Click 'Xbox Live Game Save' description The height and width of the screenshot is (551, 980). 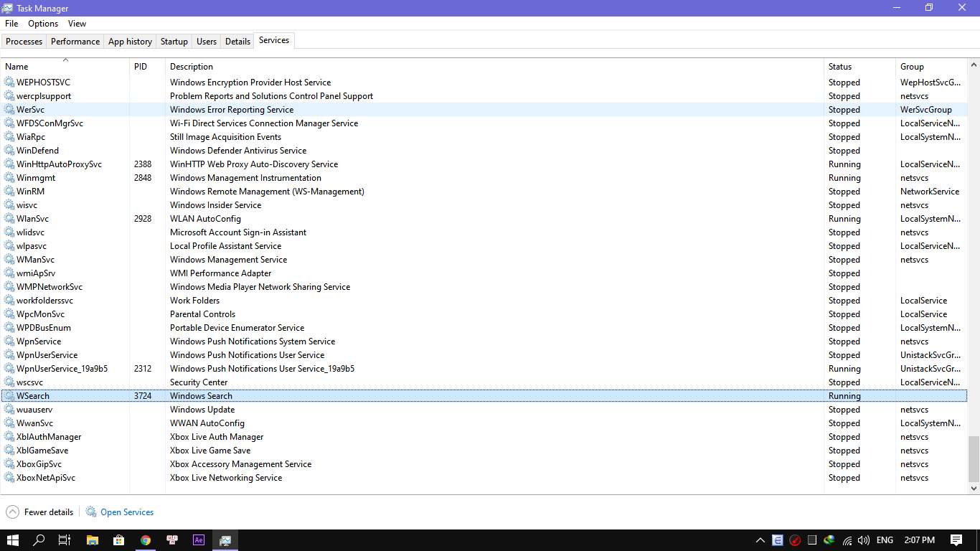coord(210,451)
